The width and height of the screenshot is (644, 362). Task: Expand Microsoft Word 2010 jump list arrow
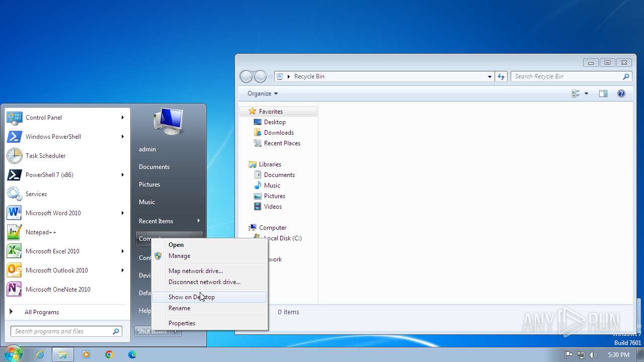tap(122, 213)
